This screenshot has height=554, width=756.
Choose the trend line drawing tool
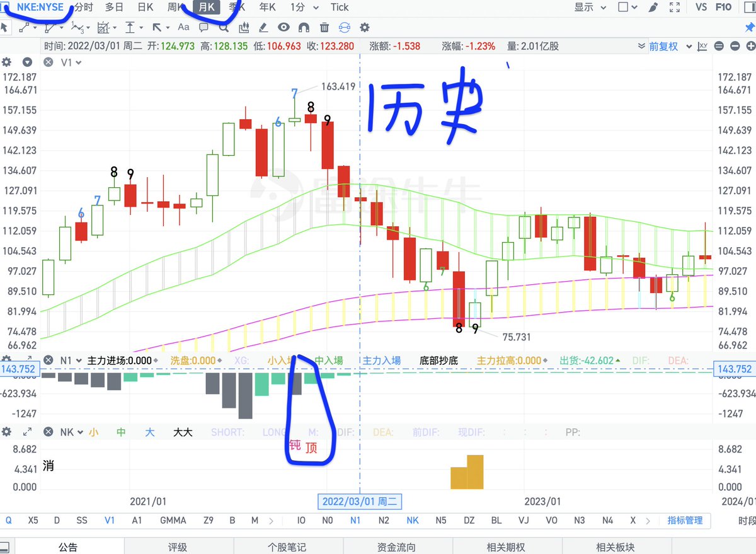point(24,27)
